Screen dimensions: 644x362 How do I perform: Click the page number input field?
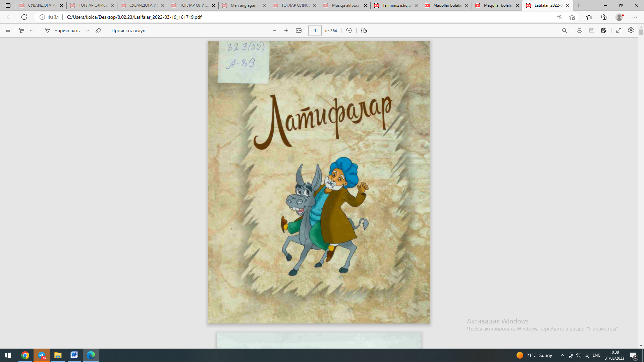315,31
